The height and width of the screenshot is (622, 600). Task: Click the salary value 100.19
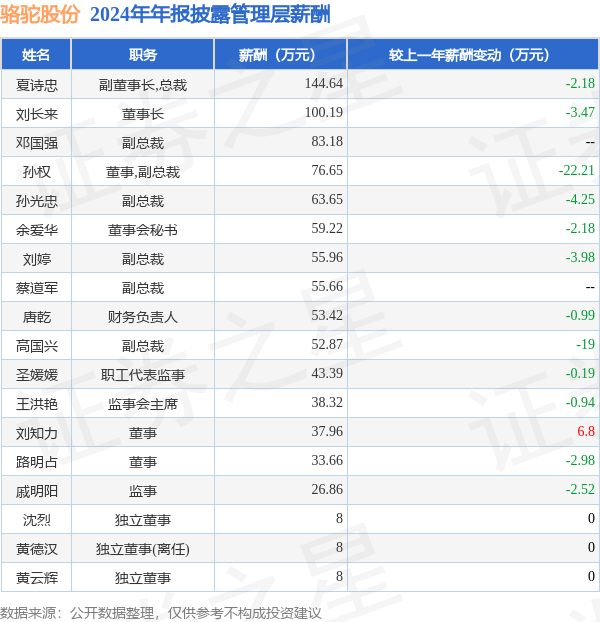(x=324, y=112)
